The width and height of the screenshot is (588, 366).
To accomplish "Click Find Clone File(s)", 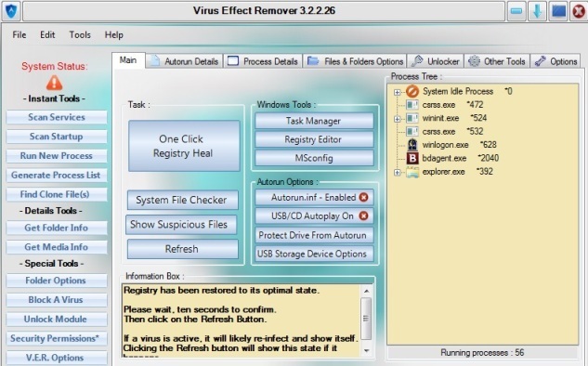I will (x=57, y=194).
